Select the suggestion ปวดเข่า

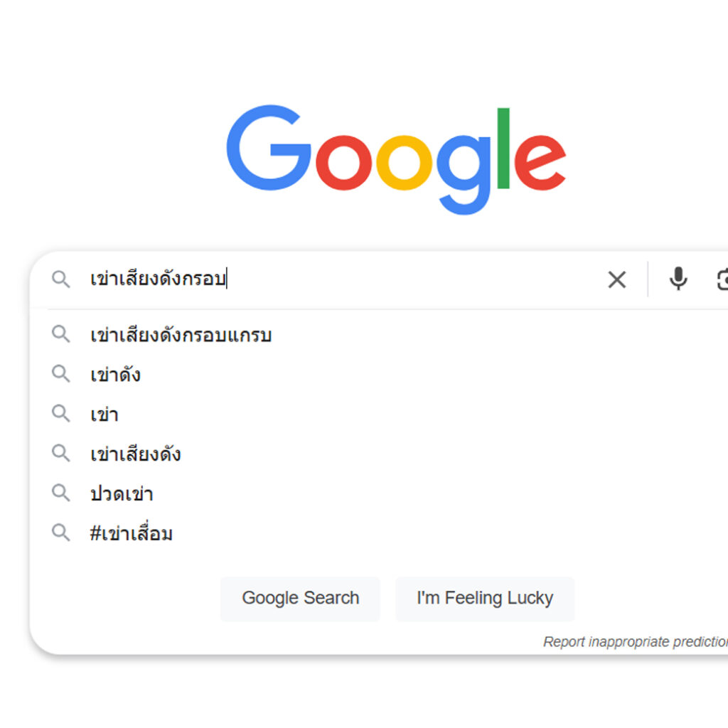[122, 493]
